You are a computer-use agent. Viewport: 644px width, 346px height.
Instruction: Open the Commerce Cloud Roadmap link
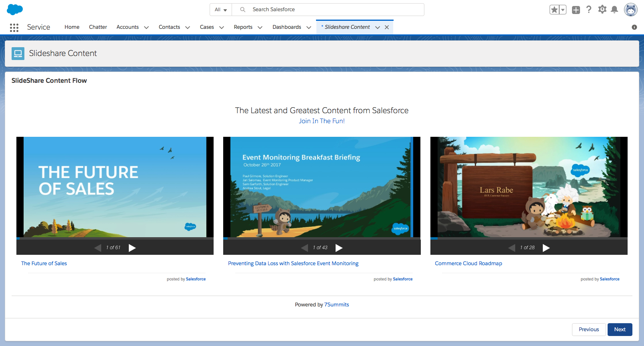point(468,263)
